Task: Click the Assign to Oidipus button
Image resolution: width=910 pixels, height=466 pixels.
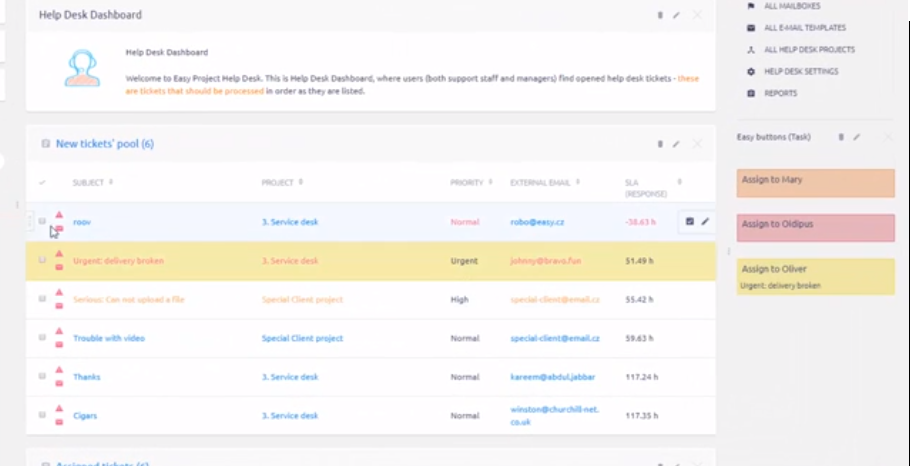Action: (815, 228)
